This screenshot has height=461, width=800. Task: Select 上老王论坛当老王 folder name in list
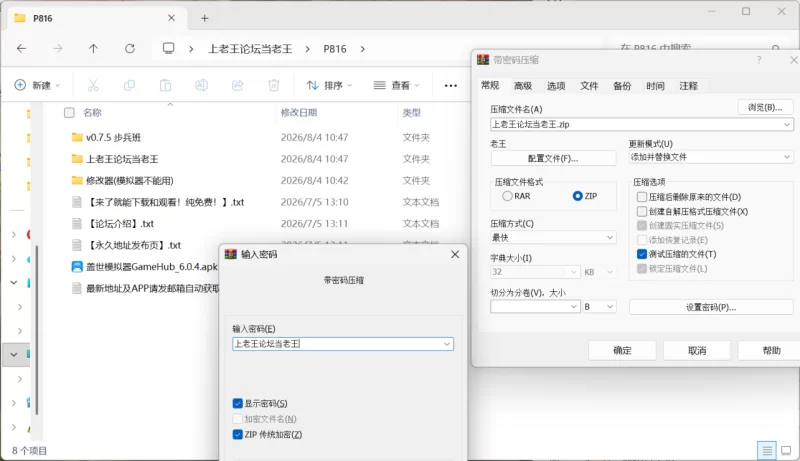[122, 159]
